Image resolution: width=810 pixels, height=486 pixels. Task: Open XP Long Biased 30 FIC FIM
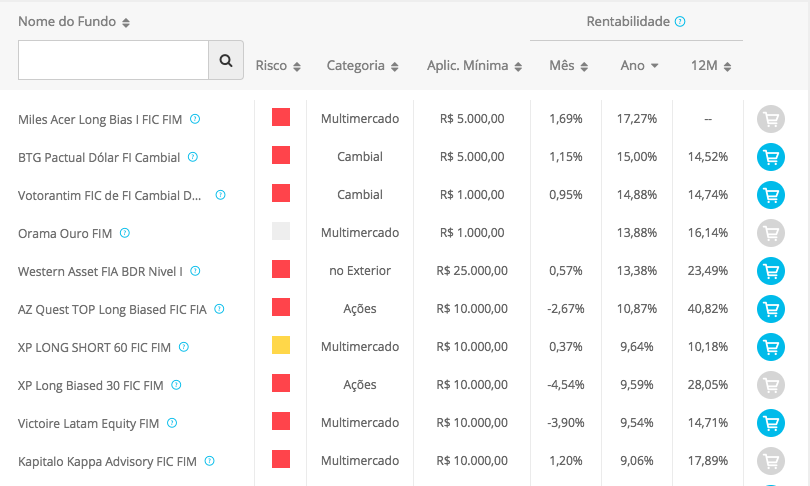[x=91, y=385]
